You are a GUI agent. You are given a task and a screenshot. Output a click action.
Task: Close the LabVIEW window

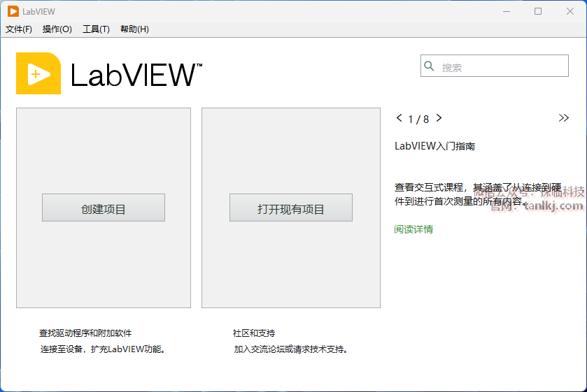570,12
